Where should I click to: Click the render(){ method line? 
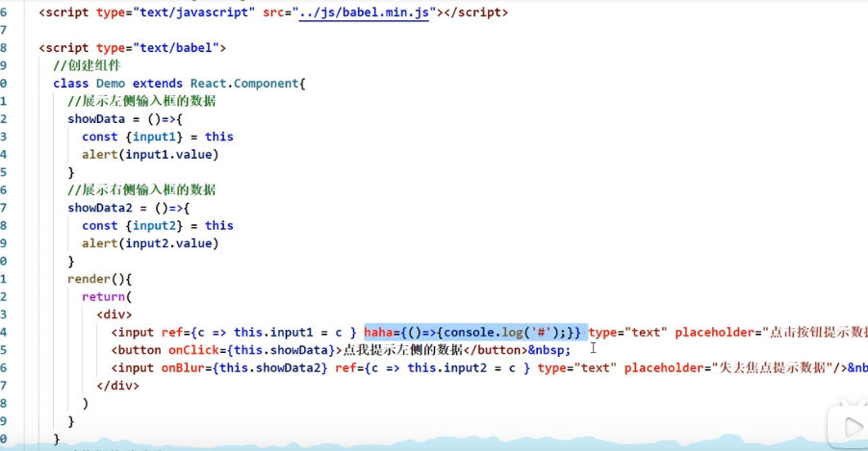pos(100,279)
